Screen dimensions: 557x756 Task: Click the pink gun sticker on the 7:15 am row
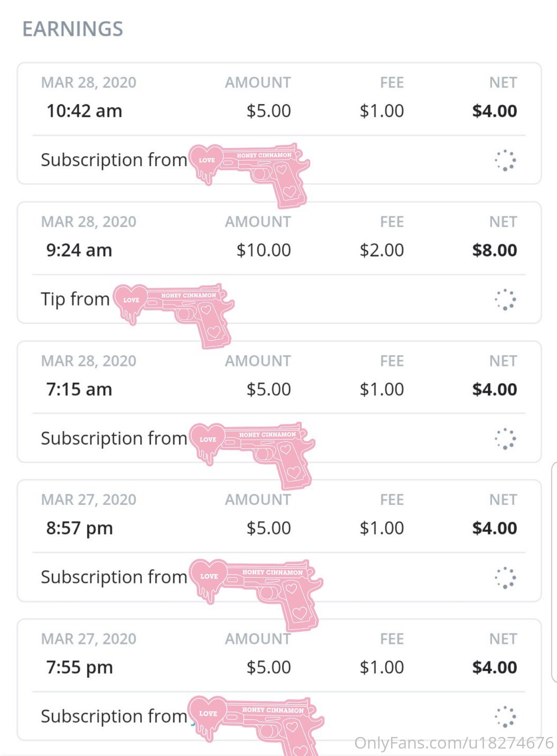click(252, 455)
